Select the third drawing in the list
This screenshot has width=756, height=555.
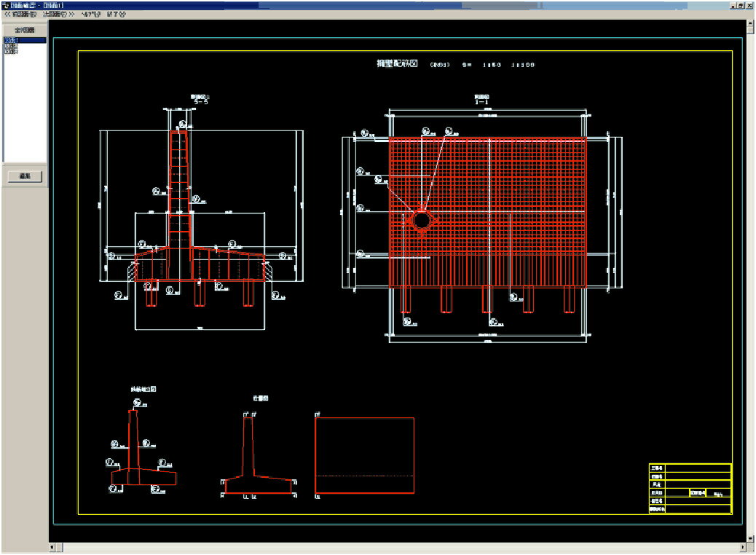click(x=12, y=52)
